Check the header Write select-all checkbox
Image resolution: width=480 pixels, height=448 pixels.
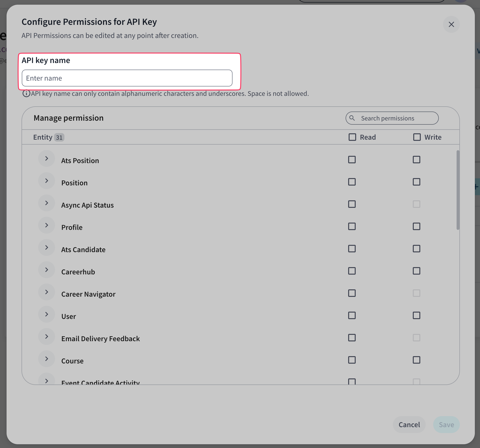tap(417, 137)
